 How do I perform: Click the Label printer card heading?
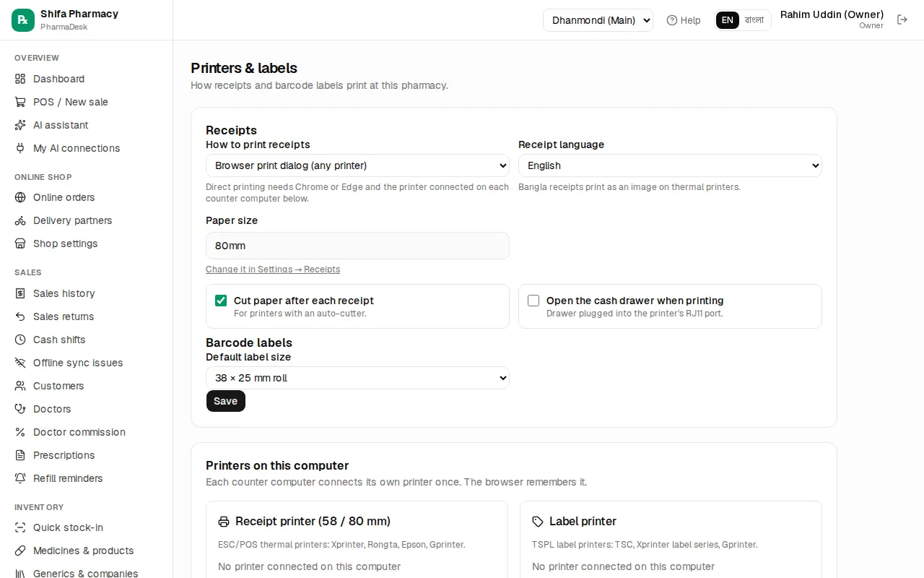click(x=583, y=521)
